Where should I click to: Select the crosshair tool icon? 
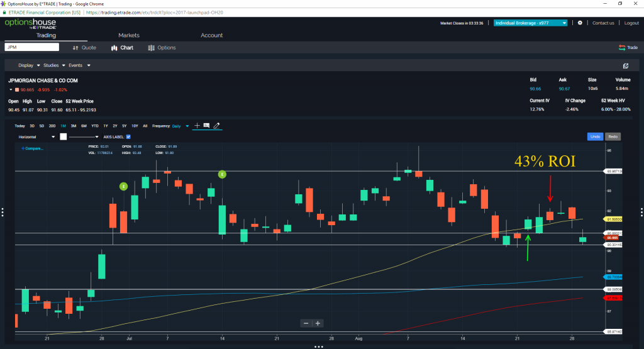(197, 126)
